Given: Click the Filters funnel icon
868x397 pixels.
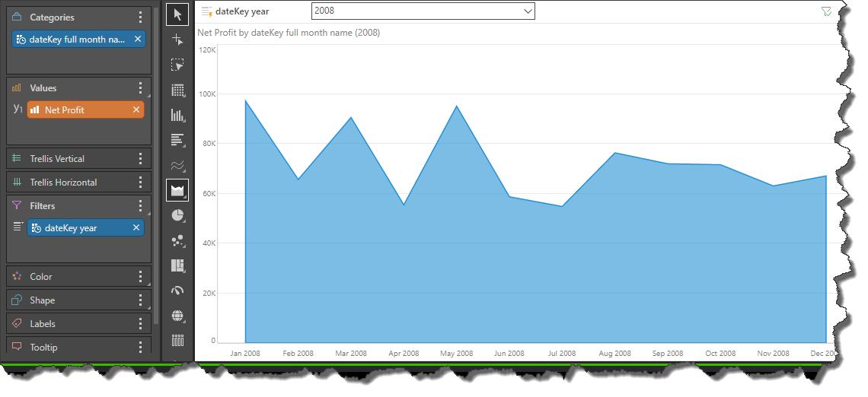Looking at the screenshot, I should [17, 205].
